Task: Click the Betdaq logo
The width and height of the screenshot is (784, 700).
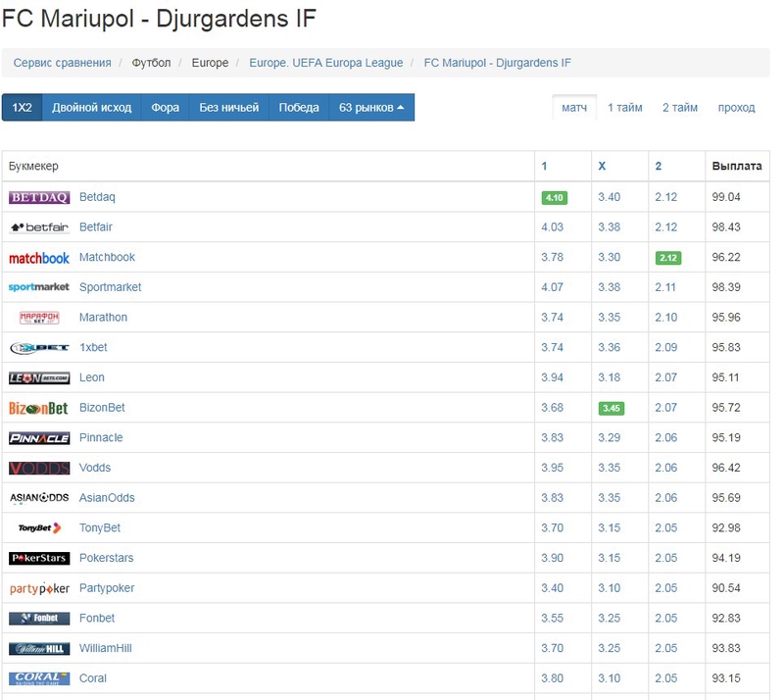Action: coord(39,197)
